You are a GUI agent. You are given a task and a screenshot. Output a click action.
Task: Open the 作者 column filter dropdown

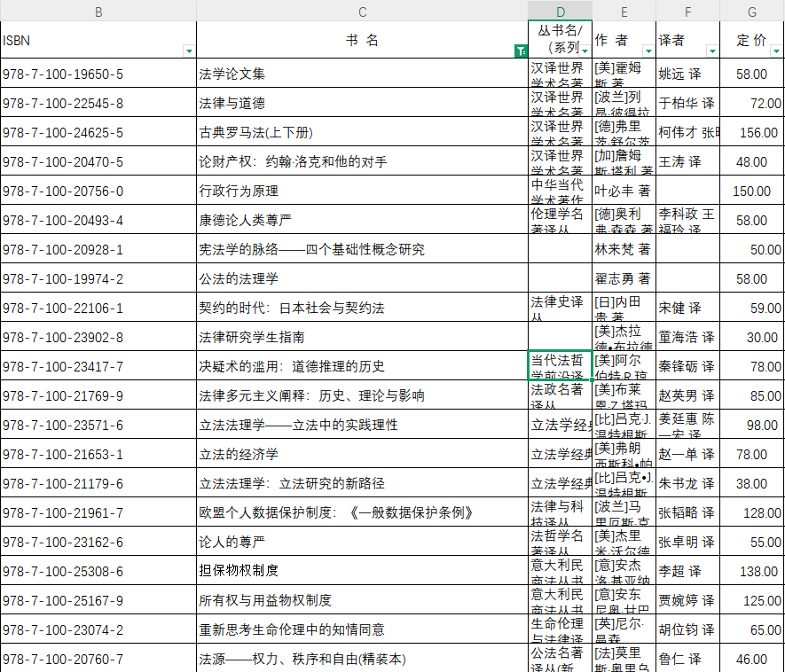648,51
